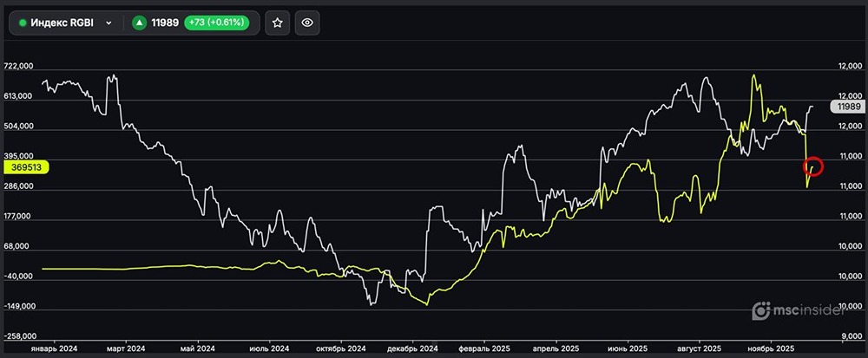Image resolution: width=868 pixels, height=358 pixels.
Task: Click the red circle marker on chart
Action: click(x=813, y=166)
